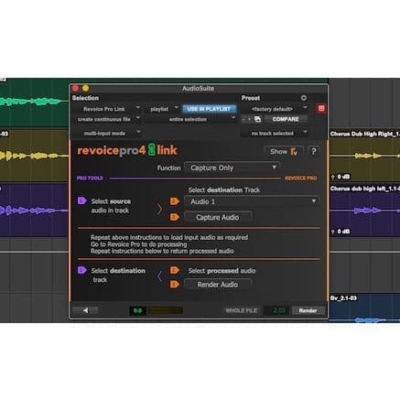
Task: Select the Chorus Dub High Right clip
Action: [365, 155]
